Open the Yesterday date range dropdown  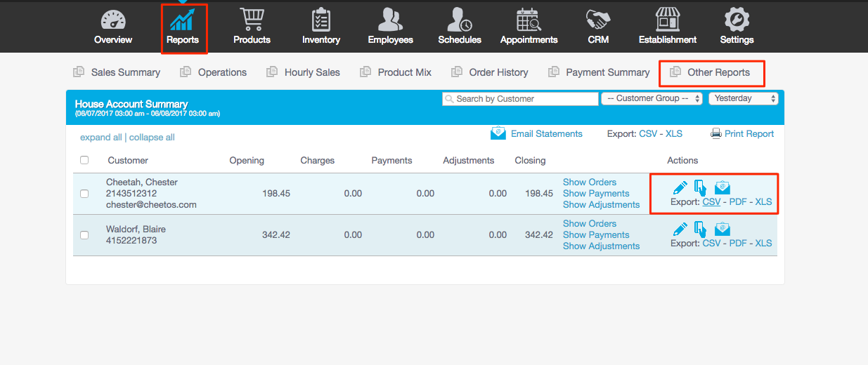tap(743, 99)
